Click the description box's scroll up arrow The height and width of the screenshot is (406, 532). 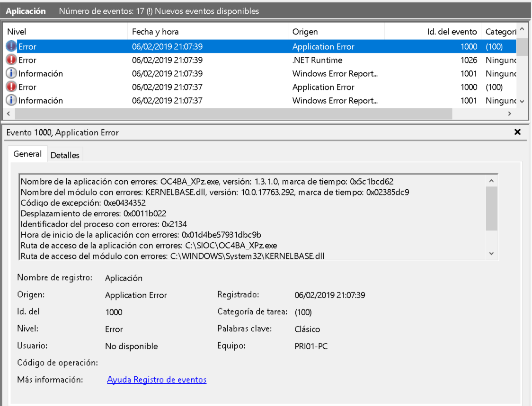pyautogui.click(x=492, y=181)
